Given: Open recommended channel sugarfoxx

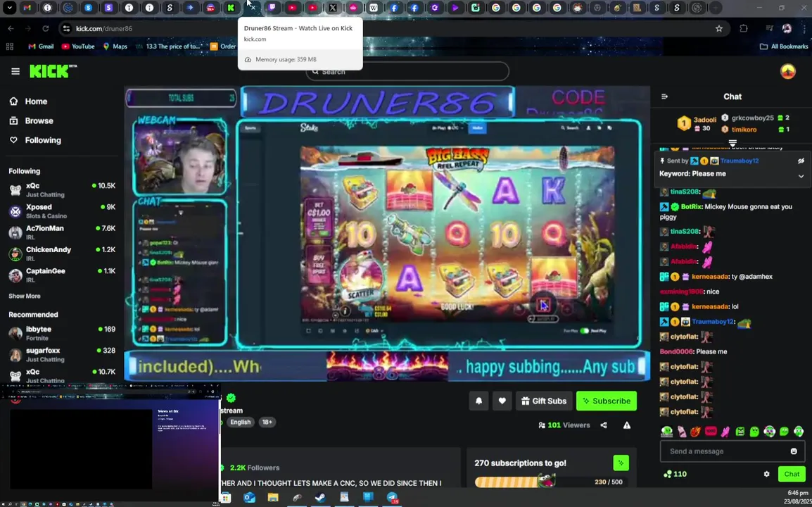Looking at the screenshot, I should [x=62, y=355].
